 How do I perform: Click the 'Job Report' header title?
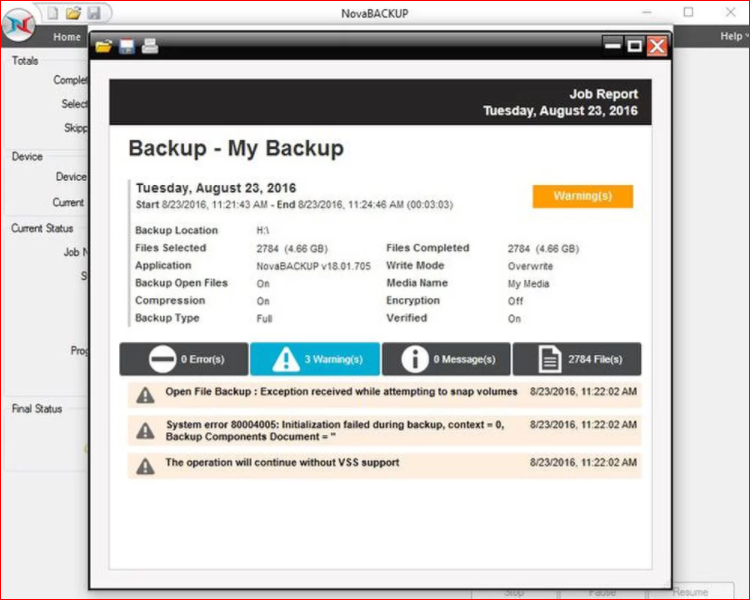[x=604, y=94]
